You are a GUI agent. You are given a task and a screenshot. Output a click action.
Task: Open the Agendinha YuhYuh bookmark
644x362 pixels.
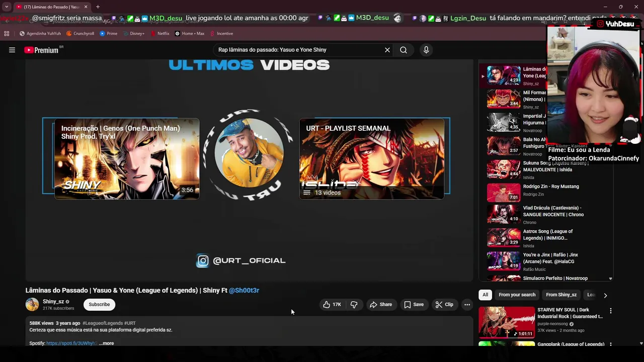pyautogui.click(x=40, y=34)
